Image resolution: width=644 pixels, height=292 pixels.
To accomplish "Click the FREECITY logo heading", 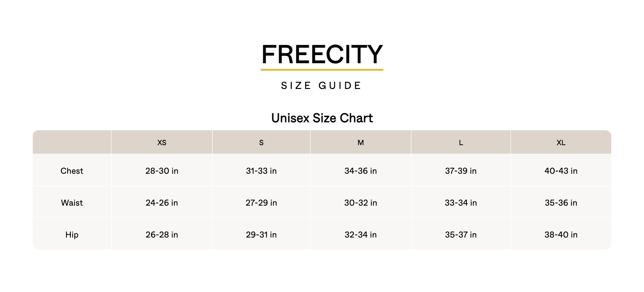I will click(322, 54).
